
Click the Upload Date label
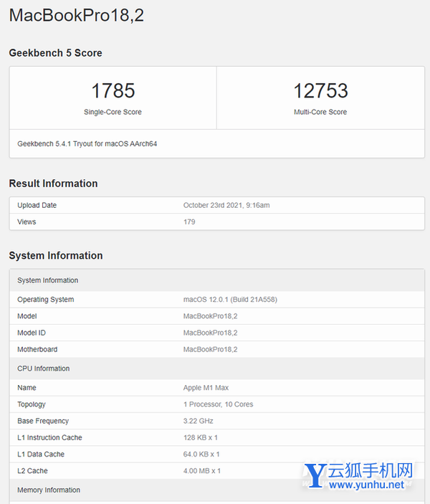[37, 205]
